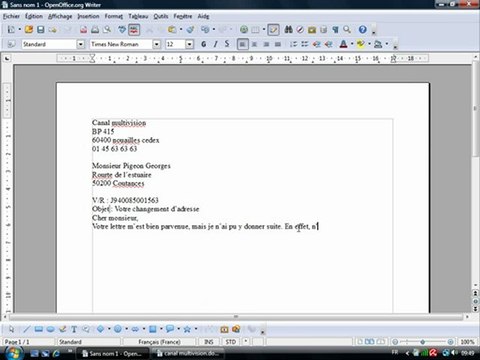Select Centered paragraph alignment

254,44
